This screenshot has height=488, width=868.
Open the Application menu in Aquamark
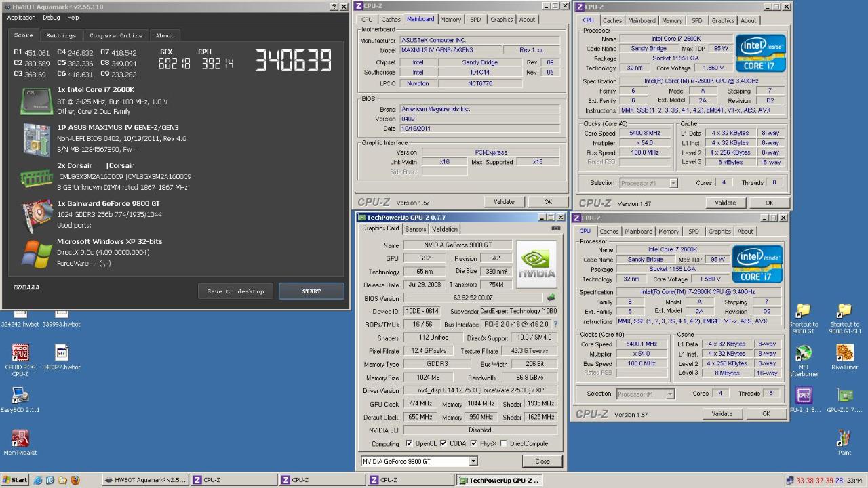pos(21,18)
